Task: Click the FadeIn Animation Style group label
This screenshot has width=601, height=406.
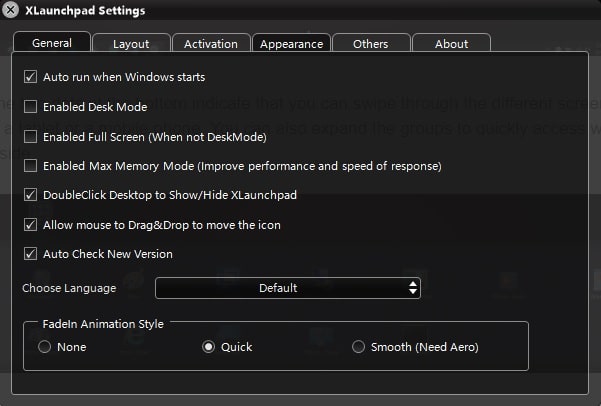Action: pyautogui.click(x=103, y=324)
